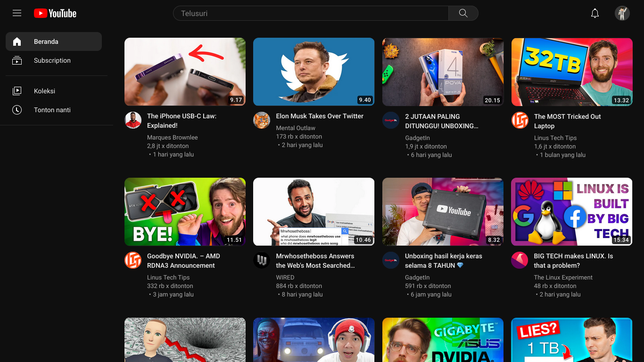The height and width of the screenshot is (362, 644).
Task: Play the BYE! NVIDIA GPU thumbnail
Action: click(x=185, y=212)
